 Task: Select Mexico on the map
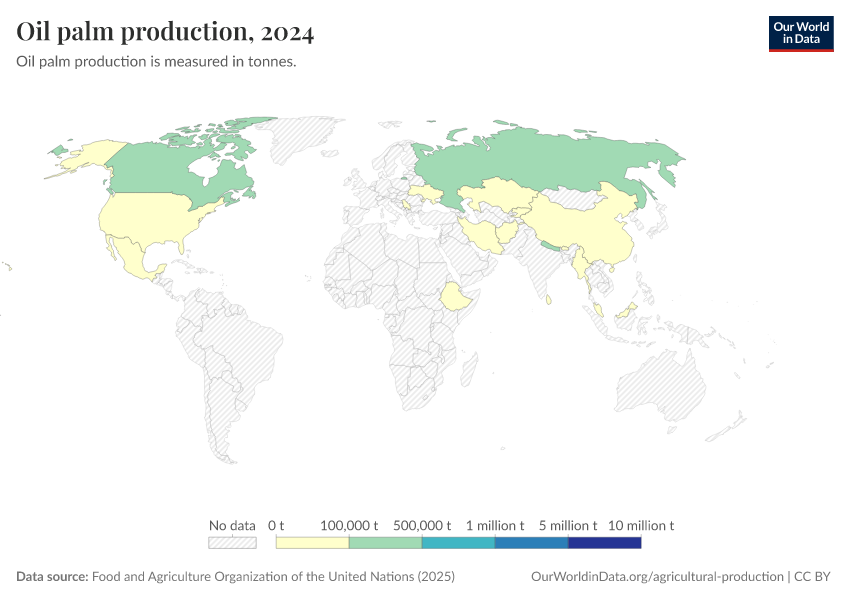[x=133, y=259]
